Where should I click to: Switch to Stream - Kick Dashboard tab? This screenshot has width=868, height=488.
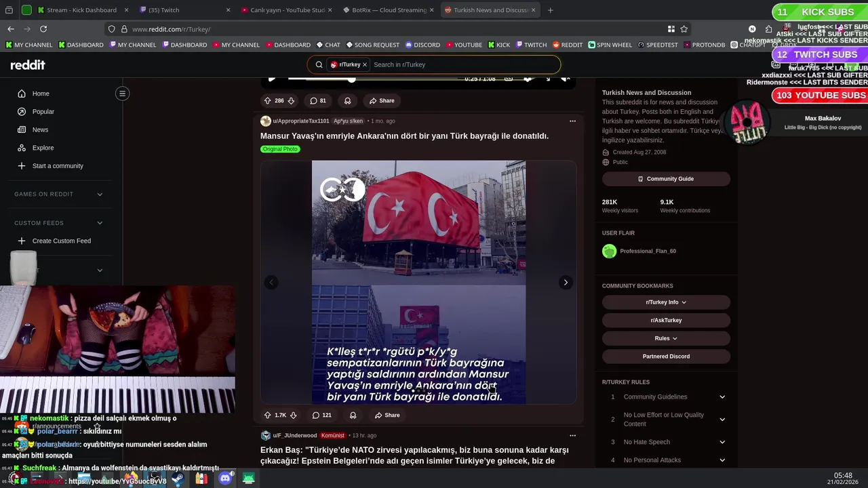(x=83, y=10)
